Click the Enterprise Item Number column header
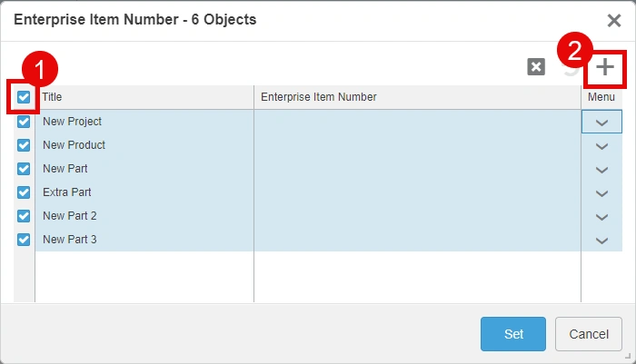This screenshot has height=364, width=636. (417, 97)
